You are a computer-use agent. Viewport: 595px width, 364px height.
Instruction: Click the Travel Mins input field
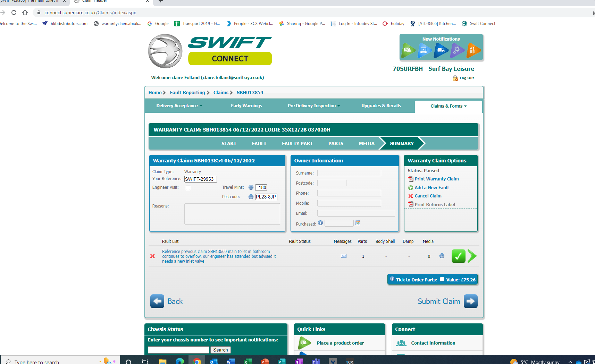pyautogui.click(x=261, y=187)
